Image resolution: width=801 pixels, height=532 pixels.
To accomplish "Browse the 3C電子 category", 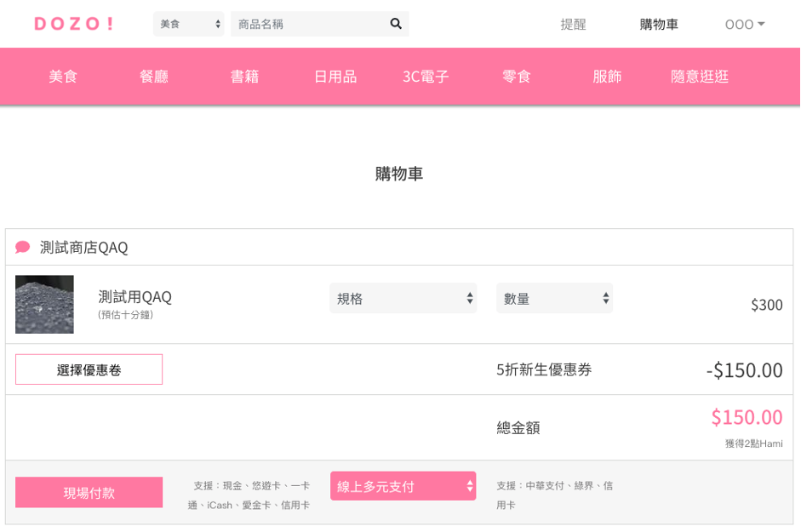I will coord(426,77).
